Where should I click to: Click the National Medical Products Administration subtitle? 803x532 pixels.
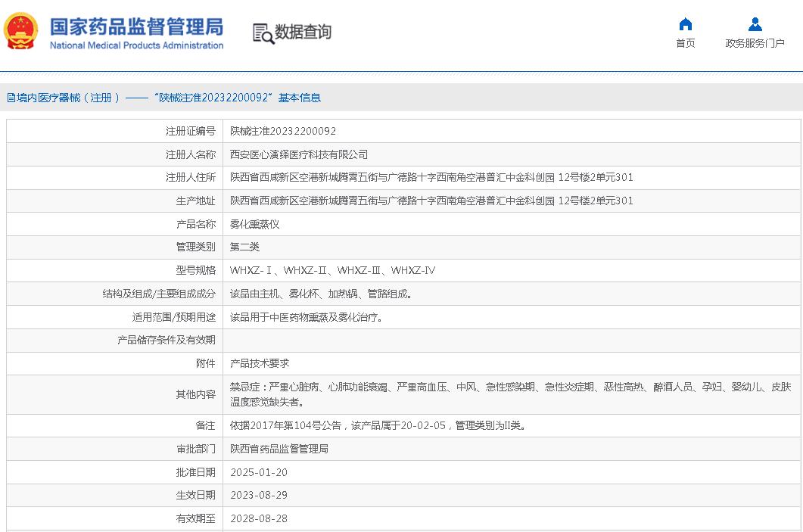tap(136, 45)
